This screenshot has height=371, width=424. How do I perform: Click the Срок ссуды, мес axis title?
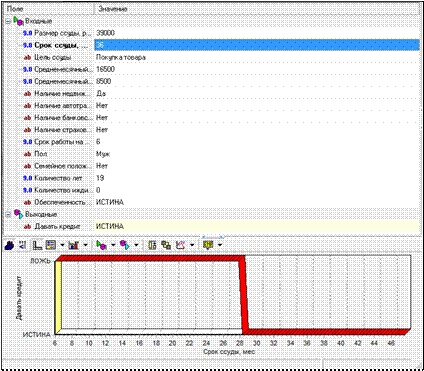tap(229, 352)
